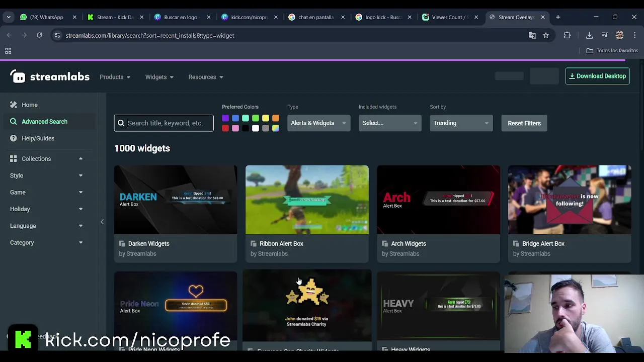
Task: Select the red preferred color swatch
Action: [x=225, y=128]
